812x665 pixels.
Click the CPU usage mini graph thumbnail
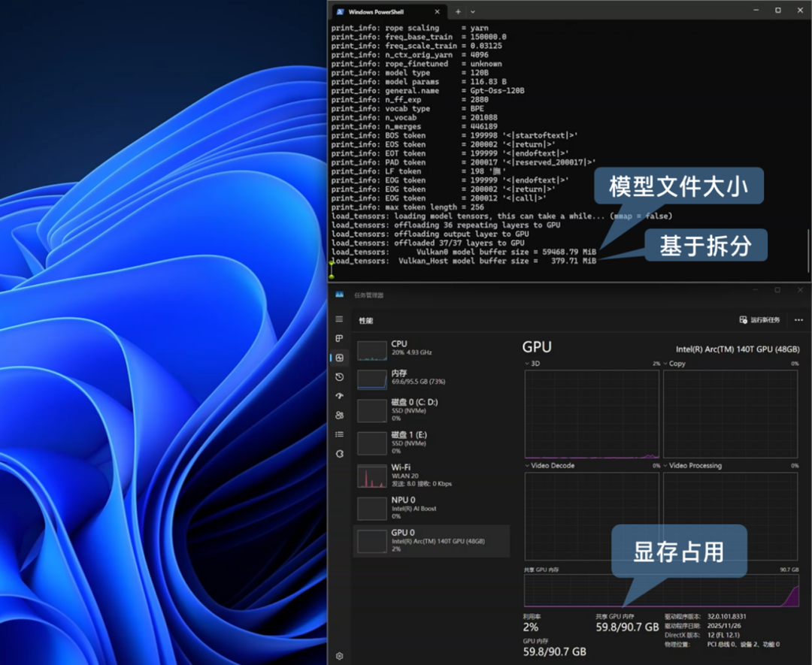tap(372, 350)
